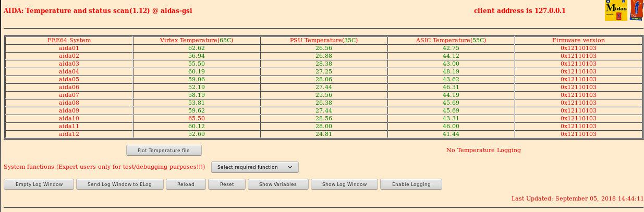Click aida02 Virtex value 56.94
The height and width of the screenshot is (212, 644).
click(x=197, y=56)
